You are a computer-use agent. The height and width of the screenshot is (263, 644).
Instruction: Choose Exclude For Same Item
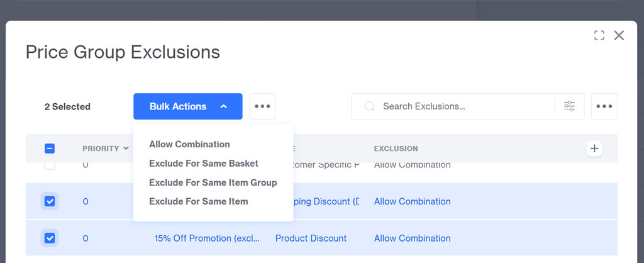pyautogui.click(x=198, y=201)
